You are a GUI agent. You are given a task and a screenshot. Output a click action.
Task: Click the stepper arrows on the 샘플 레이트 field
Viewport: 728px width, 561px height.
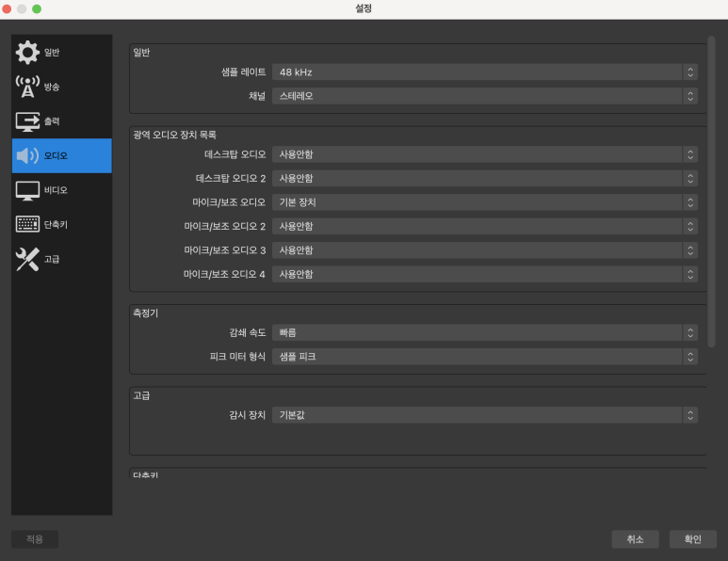coord(690,72)
